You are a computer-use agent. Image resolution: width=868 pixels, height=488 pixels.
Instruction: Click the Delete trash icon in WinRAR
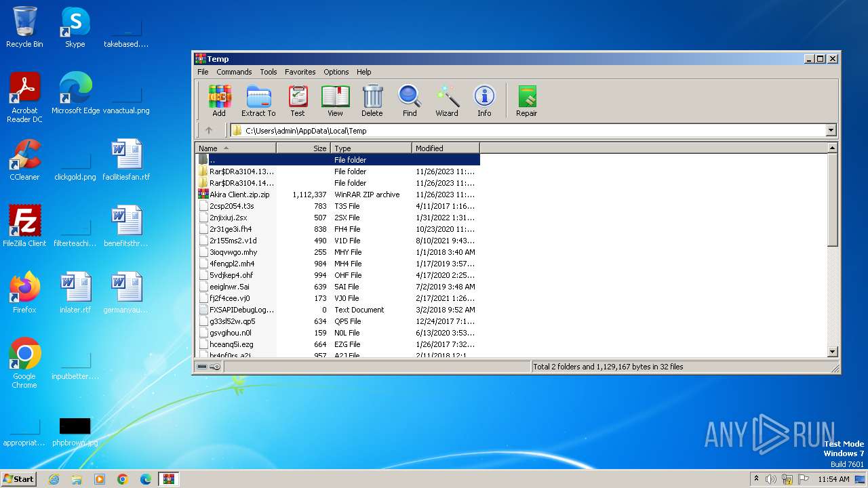pos(372,101)
